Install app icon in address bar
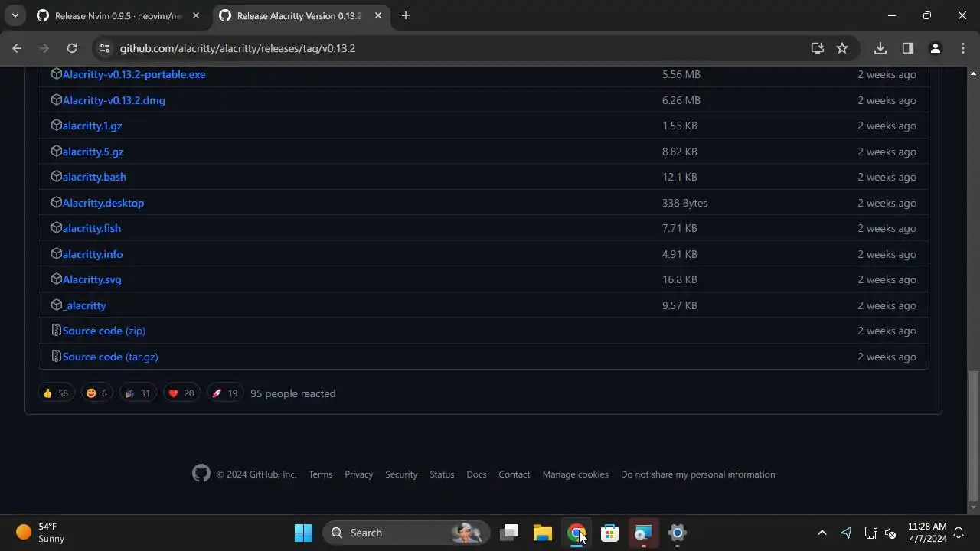Image resolution: width=980 pixels, height=551 pixels. [x=818, y=48]
